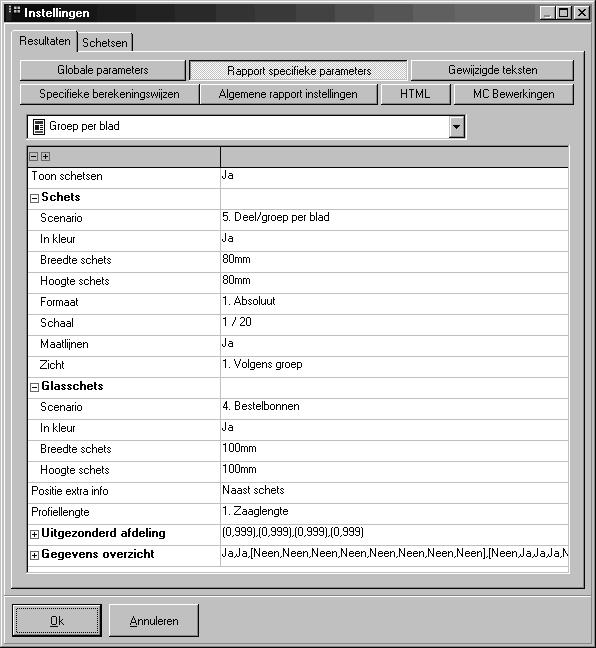
Task: Select the Formaat row label
Action: point(59,302)
